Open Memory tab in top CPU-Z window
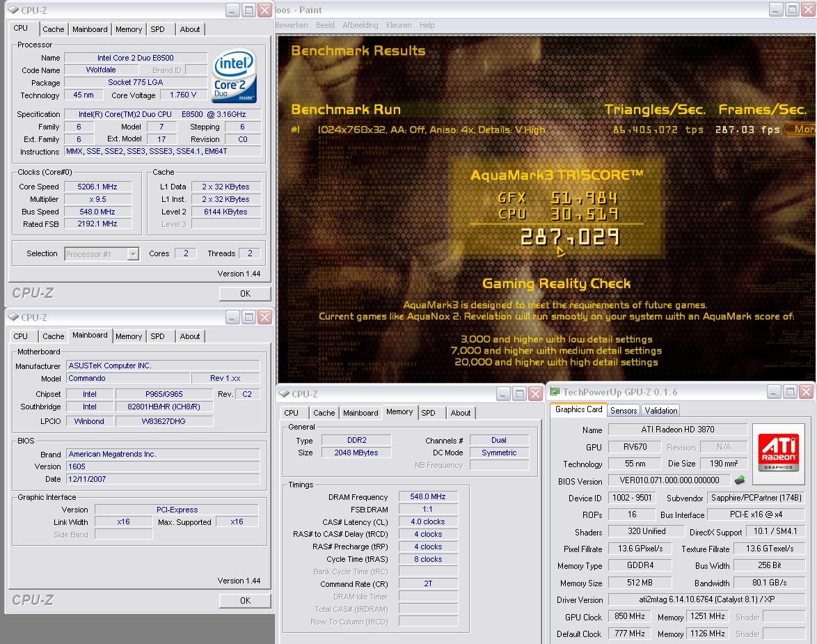 pos(129,29)
